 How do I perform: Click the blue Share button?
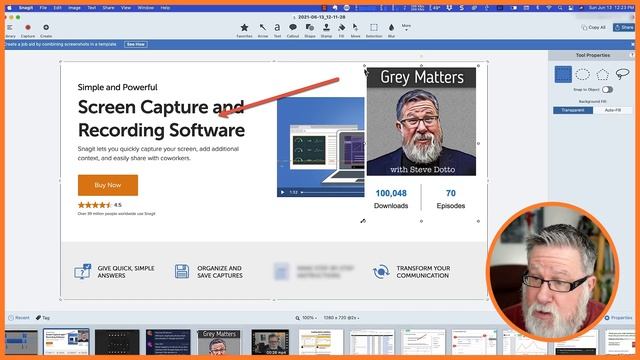point(624,27)
